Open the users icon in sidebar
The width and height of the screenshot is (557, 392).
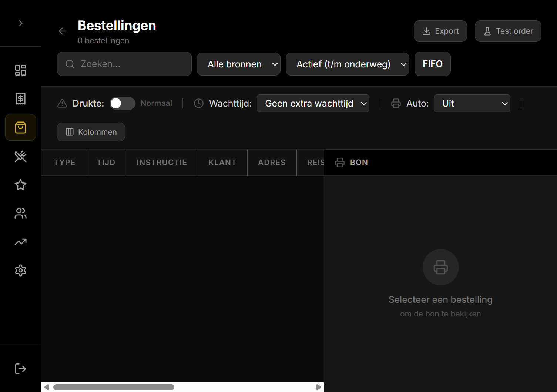click(20, 213)
